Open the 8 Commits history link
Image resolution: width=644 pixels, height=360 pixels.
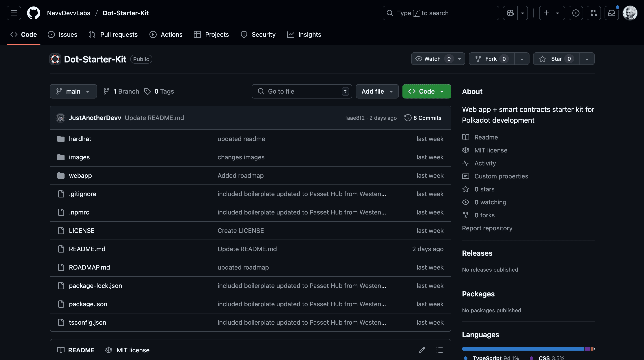click(423, 118)
